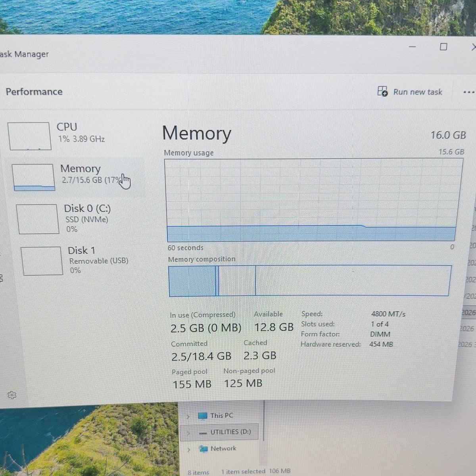The image size is (476, 476).
Task: Select the Disk 1 graph thumbnail
Action: pos(42,261)
